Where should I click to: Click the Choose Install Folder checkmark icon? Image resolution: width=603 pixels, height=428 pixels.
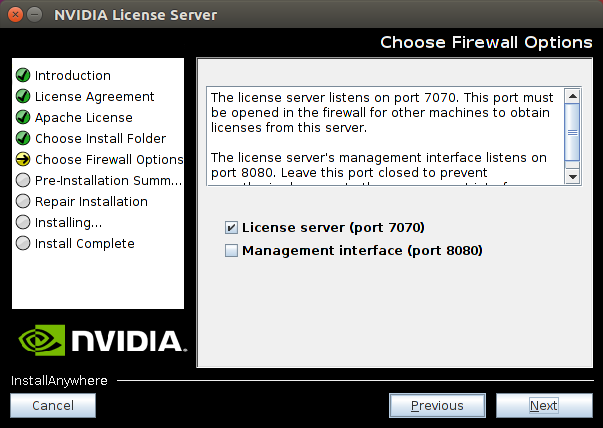click(23, 139)
